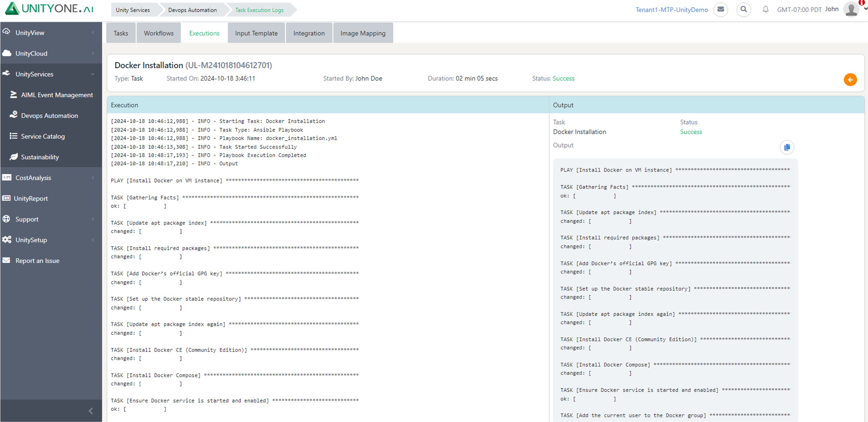Expand the Support submenu chevron
This screenshot has height=422, width=868.
coord(93,219)
